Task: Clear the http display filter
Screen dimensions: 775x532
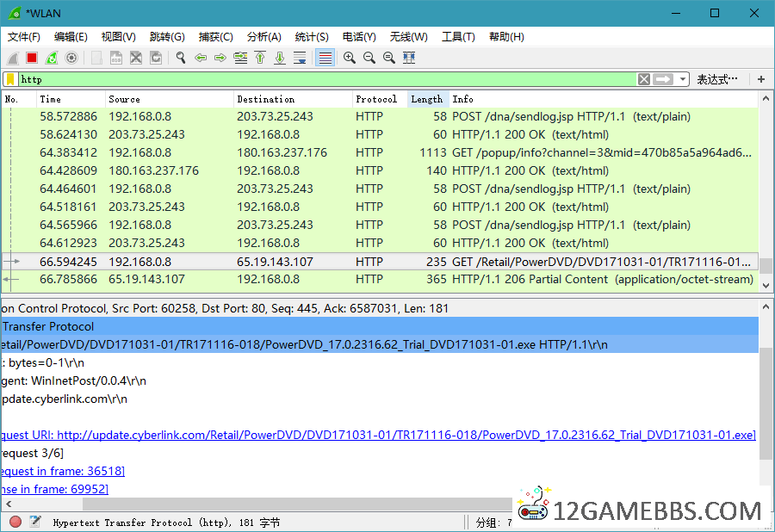Action: pyautogui.click(x=643, y=79)
